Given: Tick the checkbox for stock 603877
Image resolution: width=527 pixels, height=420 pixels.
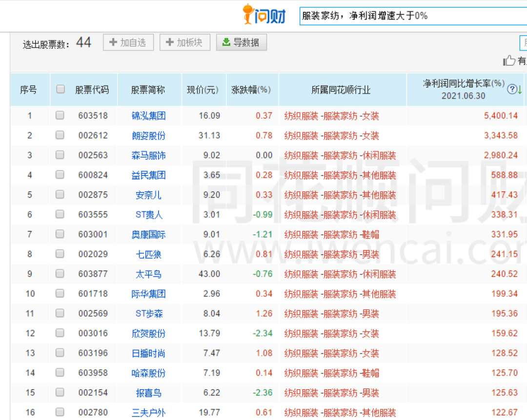Looking at the screenshot, I should (60, 274).
